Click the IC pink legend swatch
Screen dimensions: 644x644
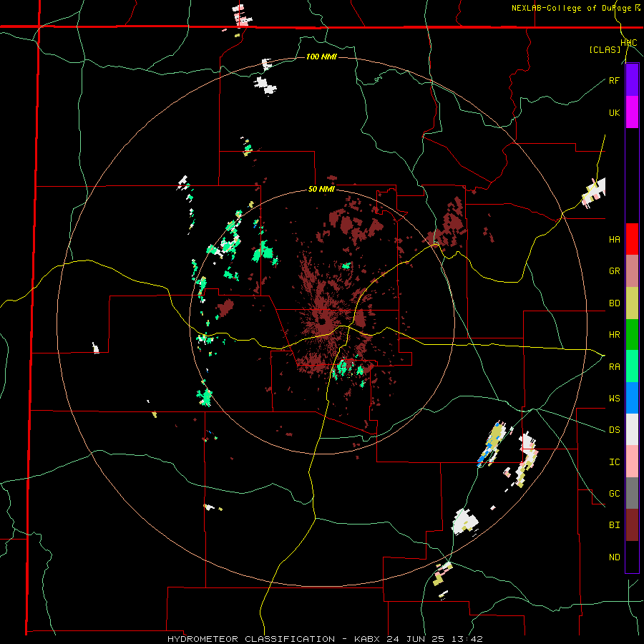click(x=632, y=462)
